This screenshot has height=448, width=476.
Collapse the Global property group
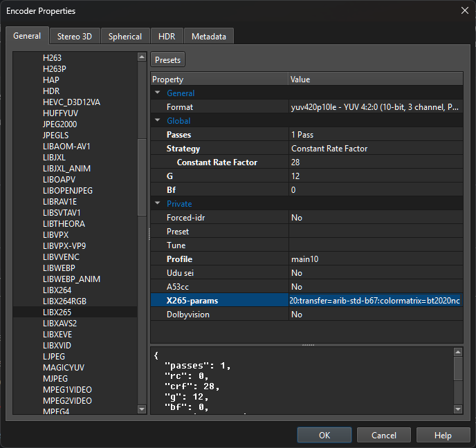[157, 121]
